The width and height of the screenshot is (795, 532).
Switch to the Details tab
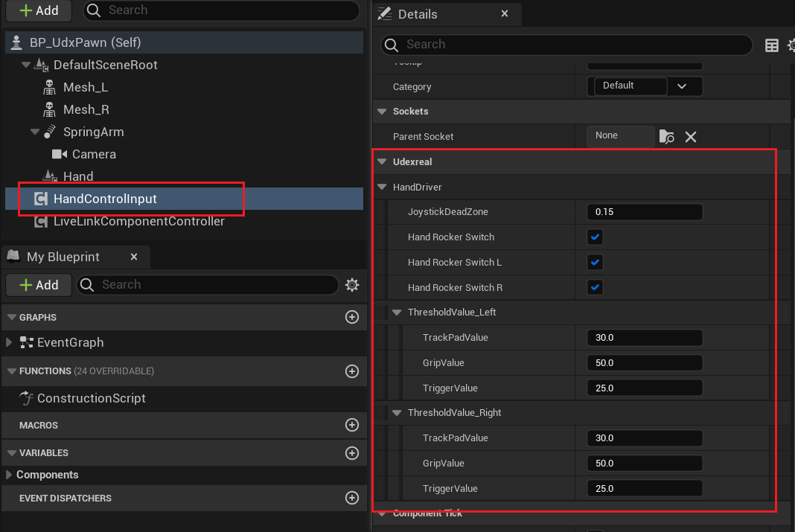coord(418,14)
